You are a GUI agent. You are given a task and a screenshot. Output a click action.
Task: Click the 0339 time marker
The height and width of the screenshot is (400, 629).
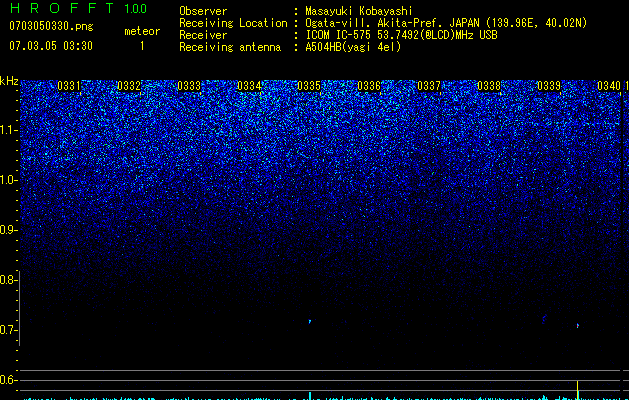tap(549, 86)
